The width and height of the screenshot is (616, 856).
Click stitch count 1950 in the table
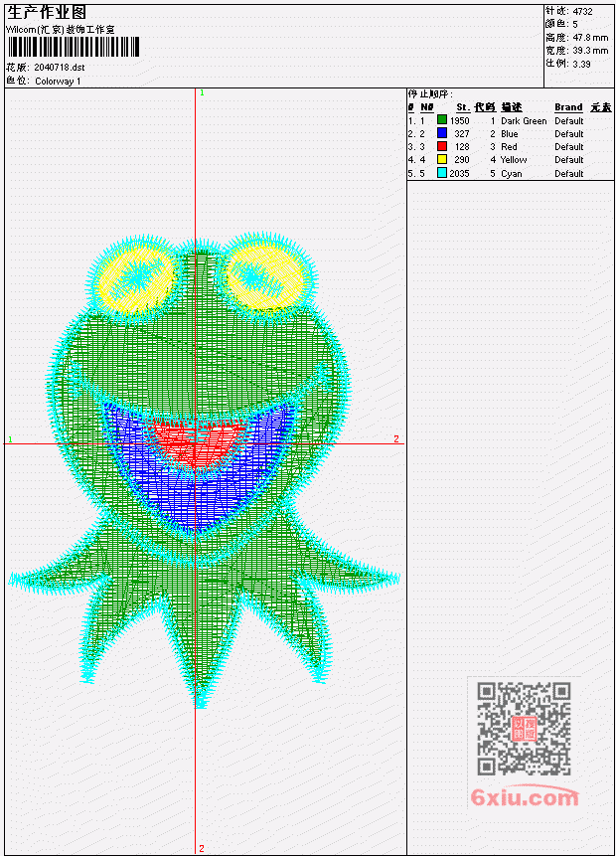pos(459,120)
